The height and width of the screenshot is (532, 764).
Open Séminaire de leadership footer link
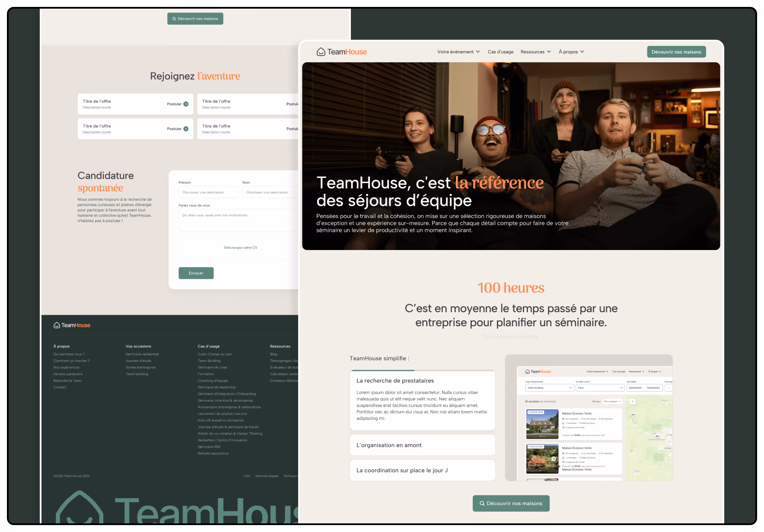[x=217, y=387]
